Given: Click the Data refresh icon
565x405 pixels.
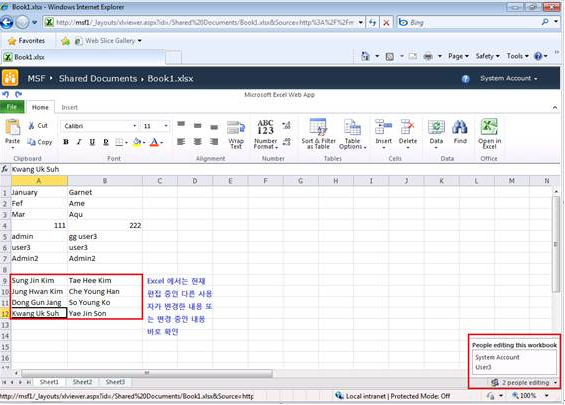Looking at the screenshot, I should [x=436, y=127].
